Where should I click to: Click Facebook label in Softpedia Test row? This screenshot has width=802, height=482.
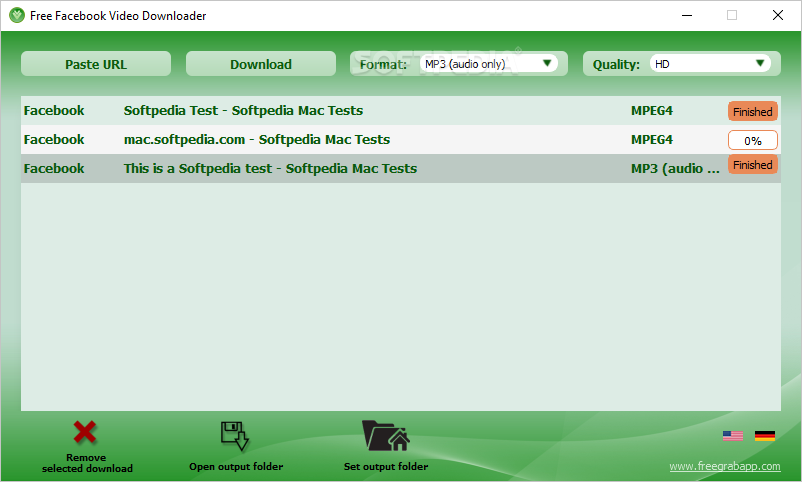click(54, 111)
